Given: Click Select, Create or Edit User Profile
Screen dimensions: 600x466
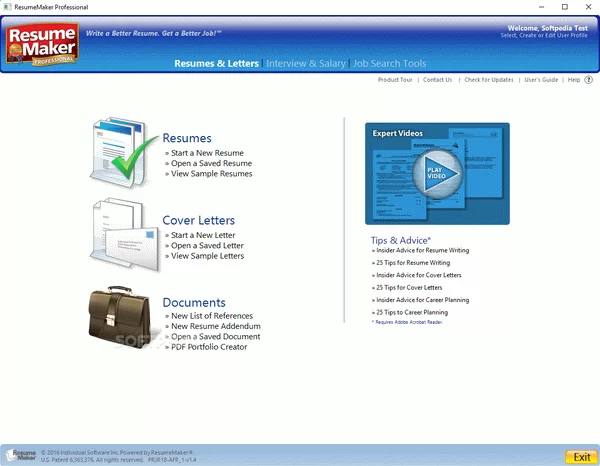Looking at the screenshot, I should point(544,35).
